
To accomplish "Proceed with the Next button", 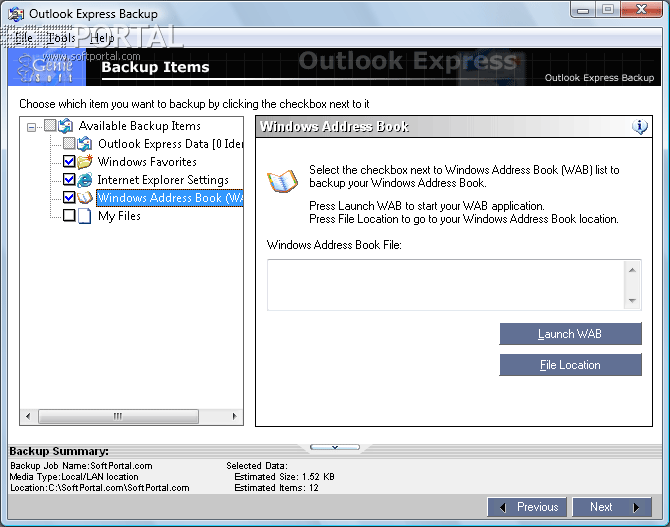I will point(612,507).
